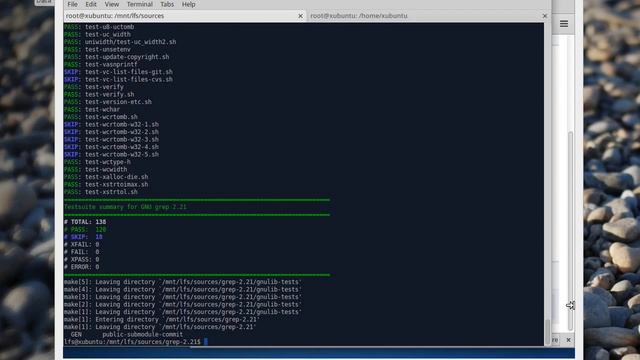
Task: Click the line 'test-wctype-h'
Action: (x=98, y=162)
